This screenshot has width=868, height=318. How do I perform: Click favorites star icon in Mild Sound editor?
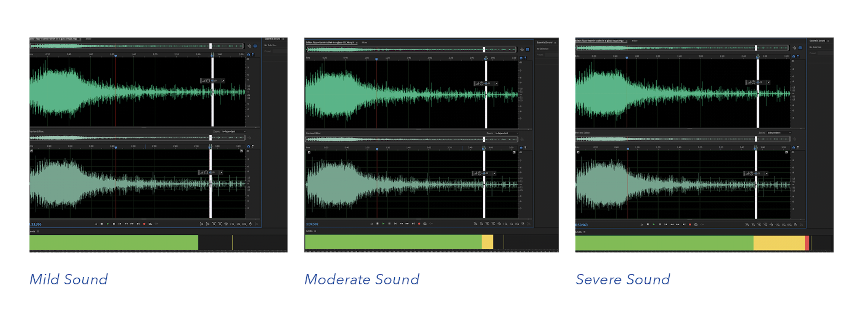249,46
